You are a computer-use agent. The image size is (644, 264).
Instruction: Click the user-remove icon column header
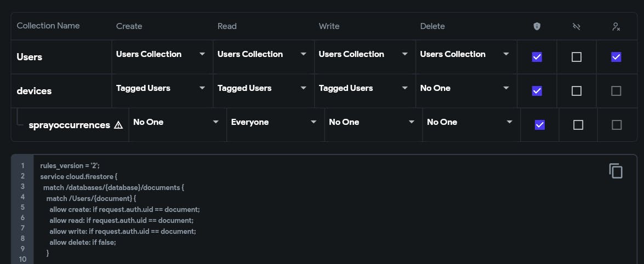coord(616,26)
